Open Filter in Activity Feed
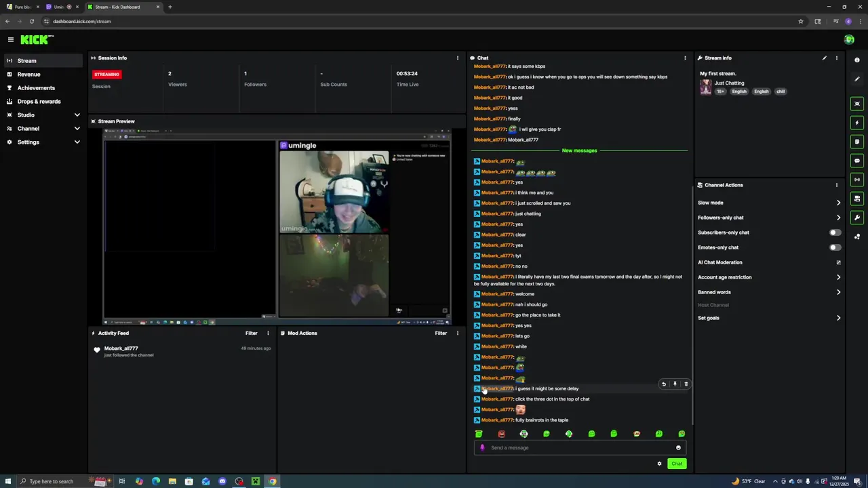 coord(251,333)
